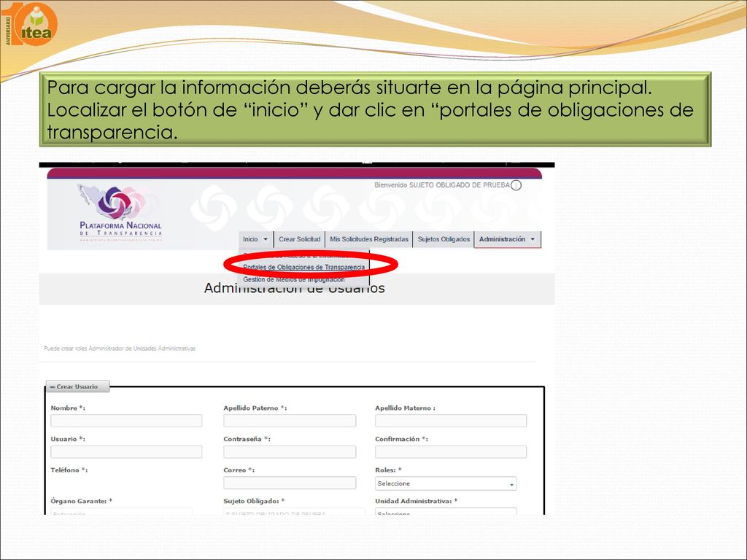Open the Unidad Administrativa dropdown
The width and height of the screenshot is (747, 560).
tap(446, 511)
